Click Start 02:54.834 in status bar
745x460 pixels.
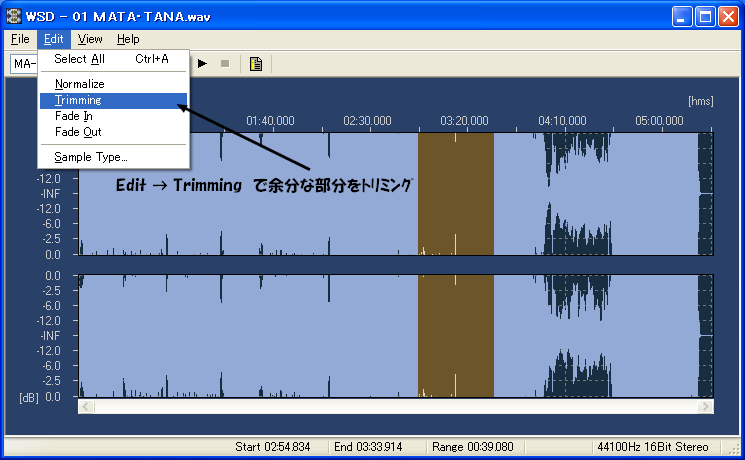pyautogui.click(x=273, y=447)
